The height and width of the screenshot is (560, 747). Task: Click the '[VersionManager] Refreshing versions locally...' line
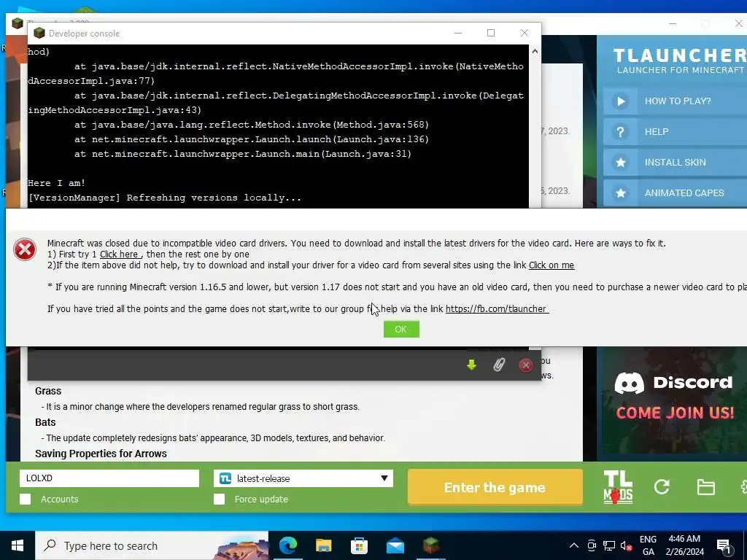[x=164, y=198]
